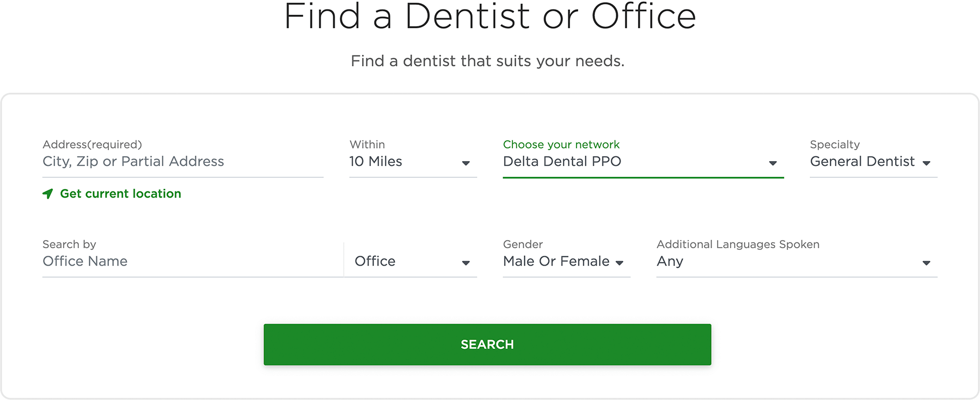
Task: Click the Languages dropdown caret icon
Action: (x=926, y=263)
